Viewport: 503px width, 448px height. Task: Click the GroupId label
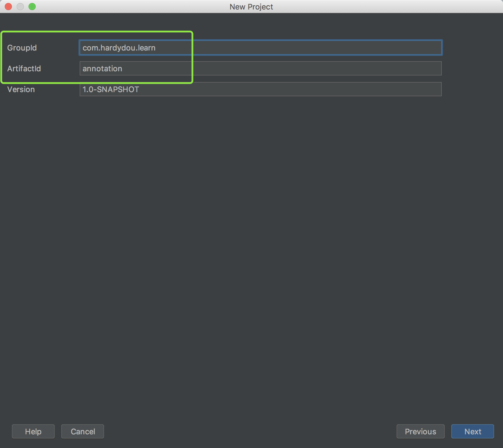22,48
